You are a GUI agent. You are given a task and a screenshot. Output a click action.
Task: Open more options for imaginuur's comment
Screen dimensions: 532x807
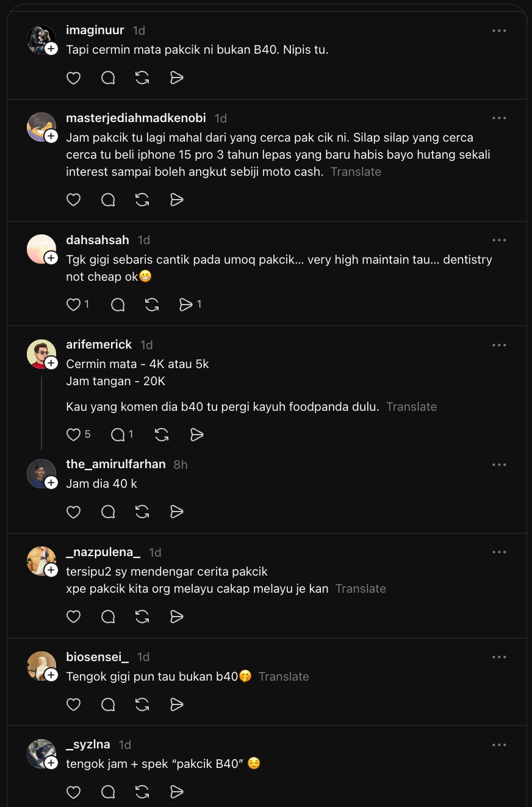499,31
